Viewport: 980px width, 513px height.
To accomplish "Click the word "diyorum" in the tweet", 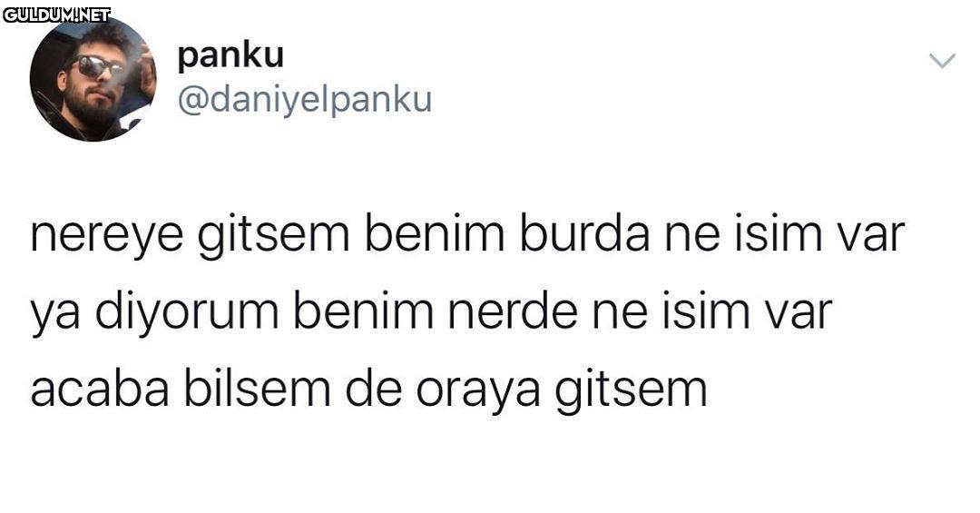I will pyautogui.click(x=186, y=311).
